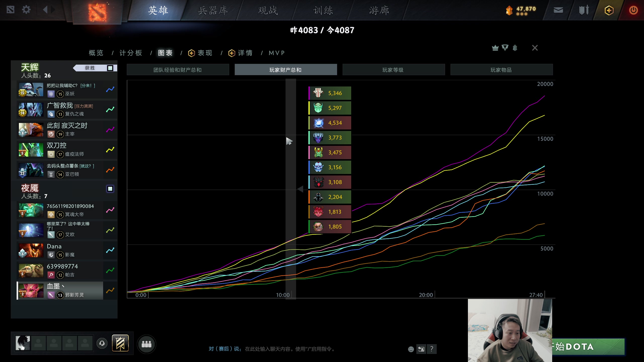Image resolution: width=644 pixels, height=362 pixels.
Task: Click the chat help question mark
Action: [432, 349]
